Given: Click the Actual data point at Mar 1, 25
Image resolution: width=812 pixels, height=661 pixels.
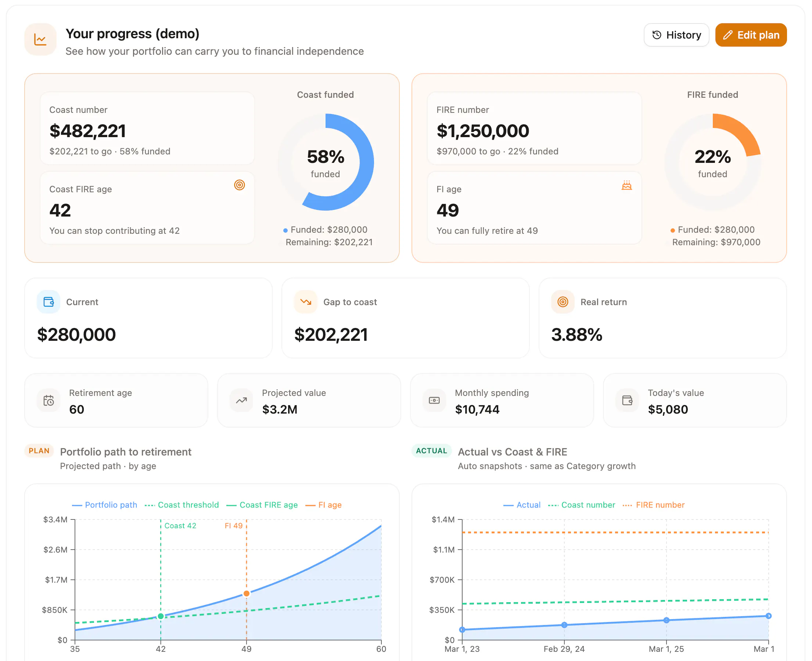Looking at the screenshot, I should (666, 620).
